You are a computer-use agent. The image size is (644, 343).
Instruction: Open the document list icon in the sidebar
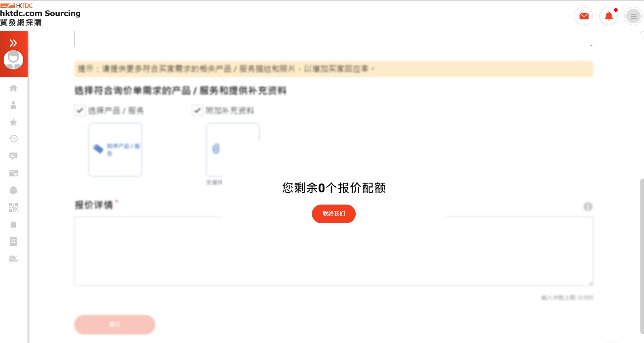point(13,242)
